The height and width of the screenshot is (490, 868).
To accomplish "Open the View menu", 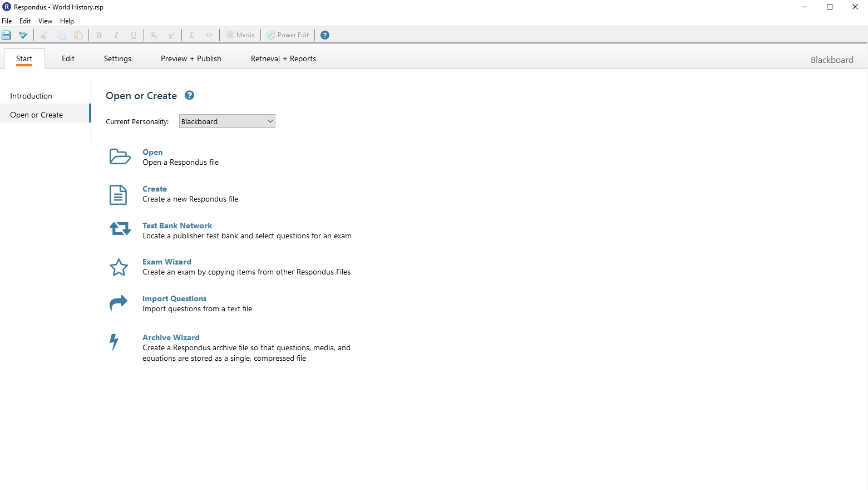I will point(45,21).
